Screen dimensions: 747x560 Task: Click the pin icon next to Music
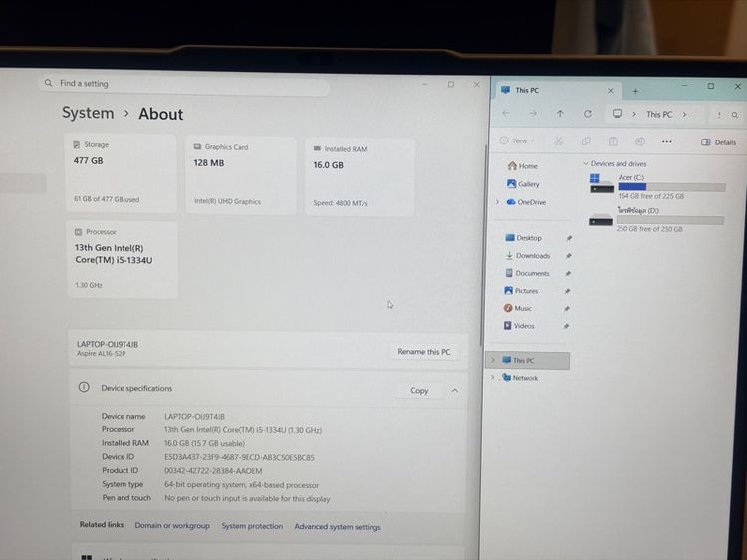(x=567, y=308)
